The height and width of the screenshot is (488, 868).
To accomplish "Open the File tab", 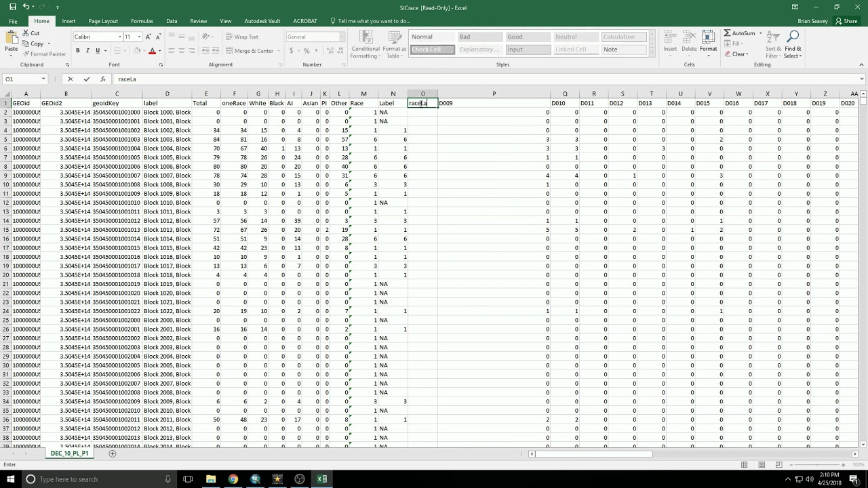I will pos(13,21).
